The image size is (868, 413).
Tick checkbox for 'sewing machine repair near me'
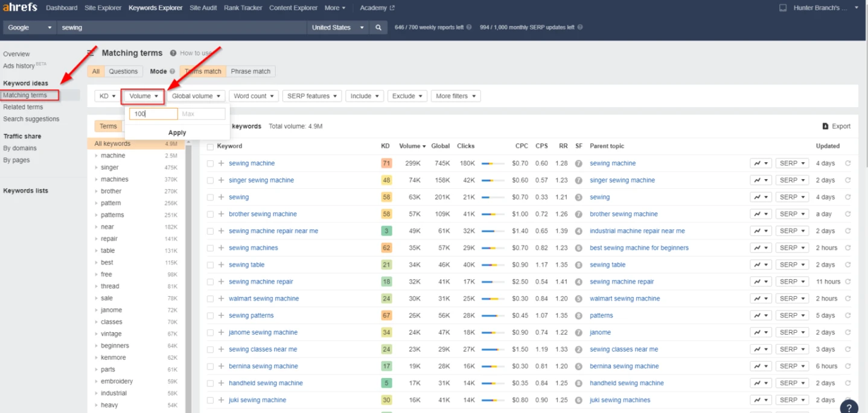pyautogui.click(x=210, y=231)
